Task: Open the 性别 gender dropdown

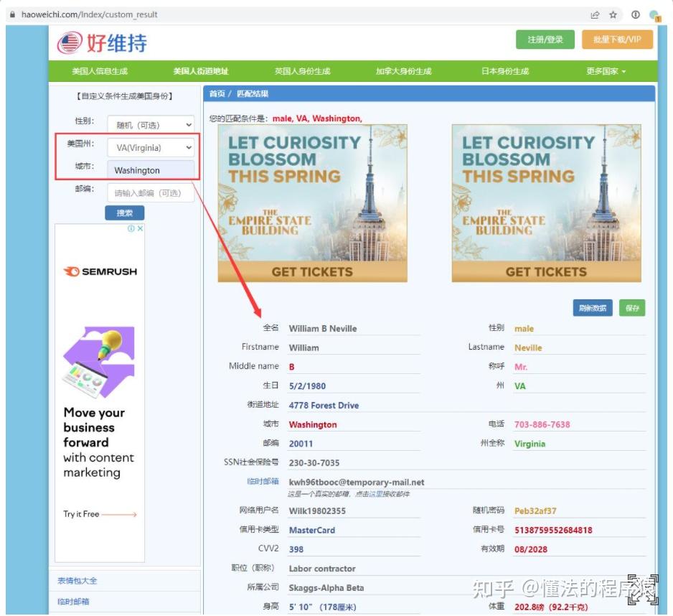Action: point(150,123)
